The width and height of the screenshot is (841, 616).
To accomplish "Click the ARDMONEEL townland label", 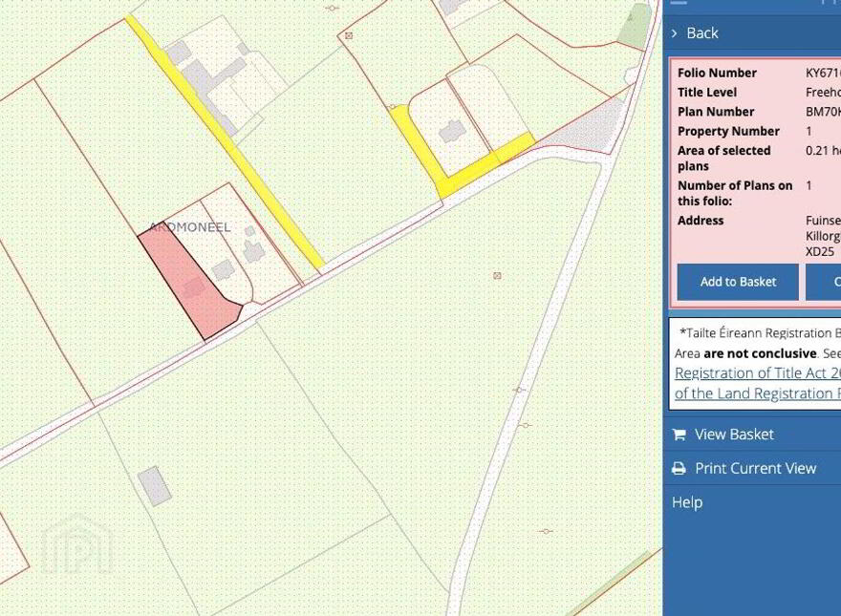I will click(190, 227).
